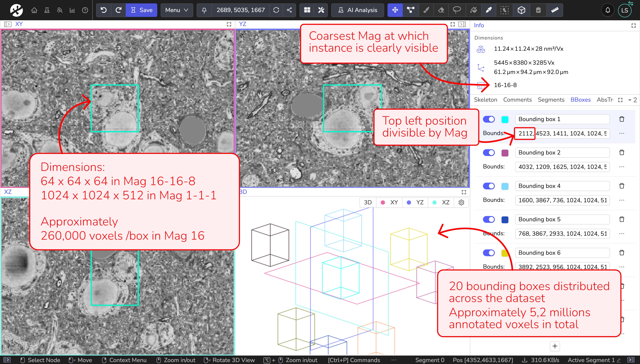Image resolution: width=640 pixels, height=364 pixels.
Task: Open the notifications bell
Action: [x=607, y=10]
